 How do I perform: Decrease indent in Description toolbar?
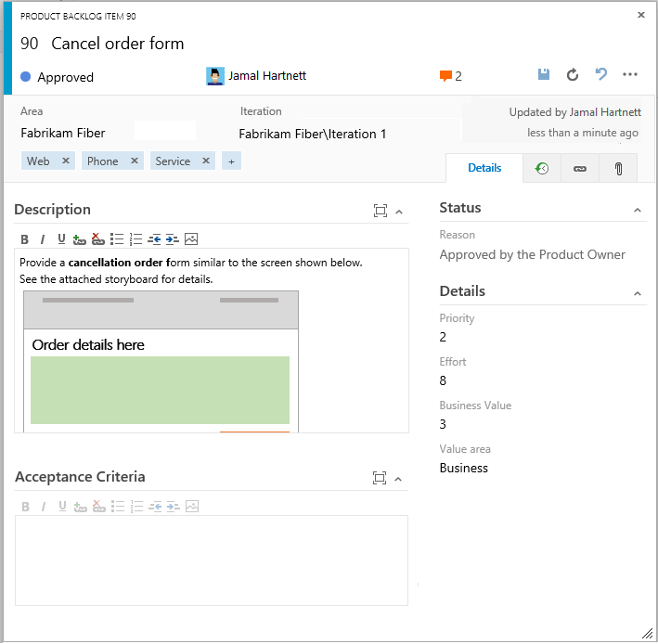click(x=154, y=239)
